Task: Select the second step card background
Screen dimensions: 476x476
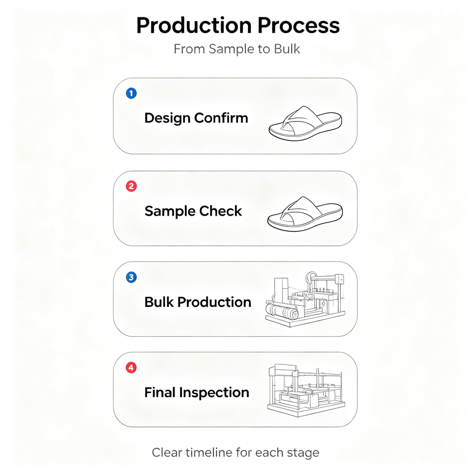Action: [235, 208]
